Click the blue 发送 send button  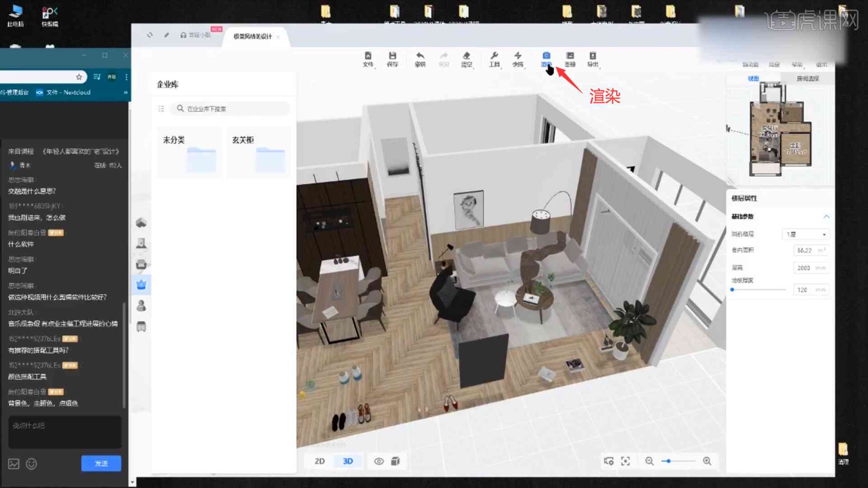101,464
